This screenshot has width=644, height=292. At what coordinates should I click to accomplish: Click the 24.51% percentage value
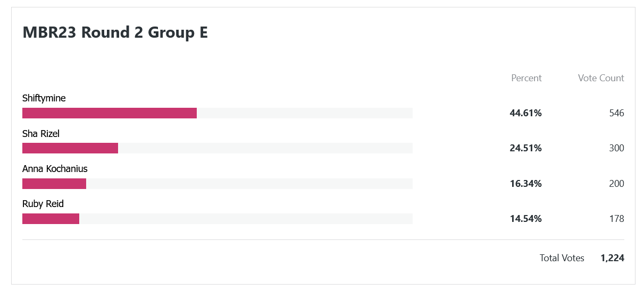526,148
